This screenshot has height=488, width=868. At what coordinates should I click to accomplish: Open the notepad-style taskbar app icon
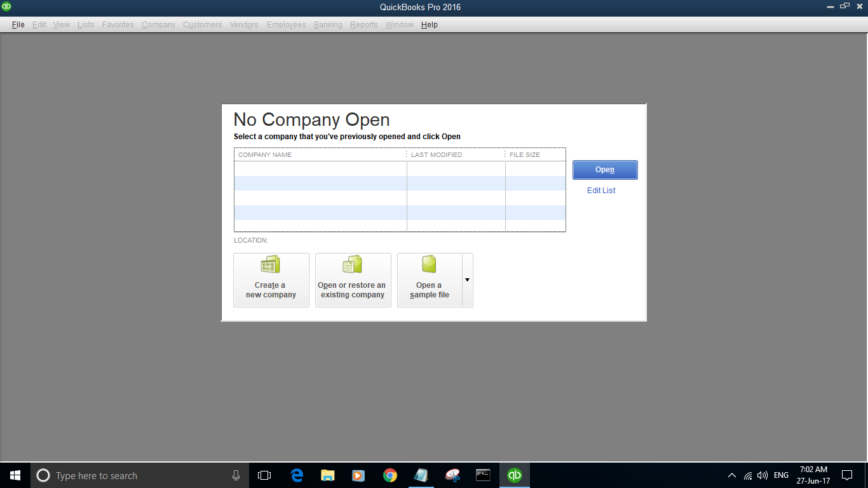click(x=421, y=475)
